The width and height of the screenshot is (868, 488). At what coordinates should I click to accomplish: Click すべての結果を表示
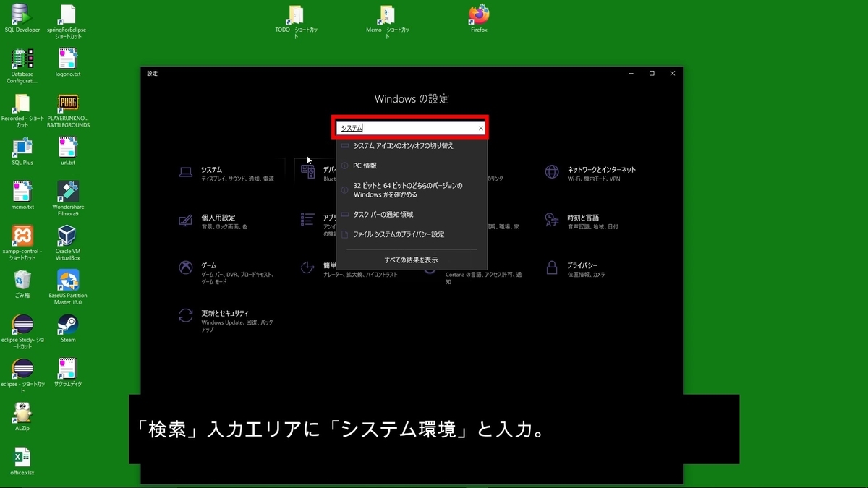412,259
